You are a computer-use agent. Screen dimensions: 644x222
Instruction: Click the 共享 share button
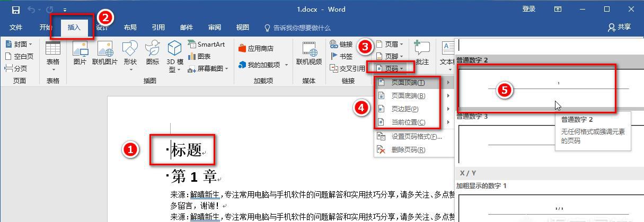tap(619, 27)
